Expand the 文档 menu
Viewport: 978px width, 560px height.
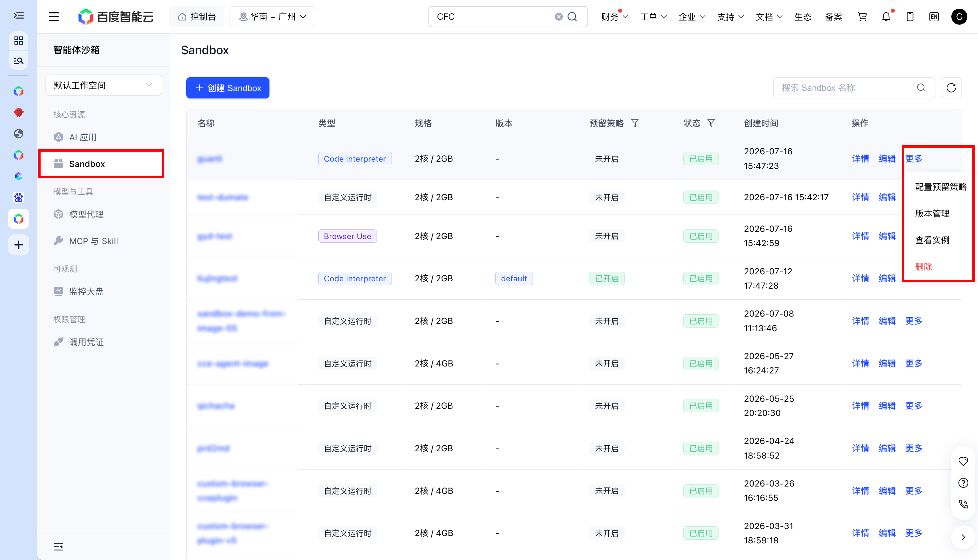[769, 17]
